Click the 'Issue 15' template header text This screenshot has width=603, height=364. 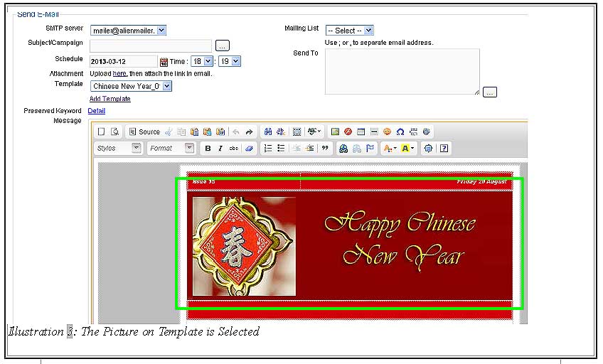pyautogui.click(x=204, y=181)
